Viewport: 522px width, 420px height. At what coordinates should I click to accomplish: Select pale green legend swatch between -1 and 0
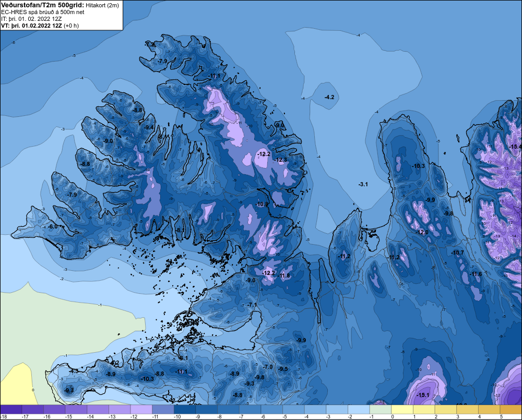point(381,410)
